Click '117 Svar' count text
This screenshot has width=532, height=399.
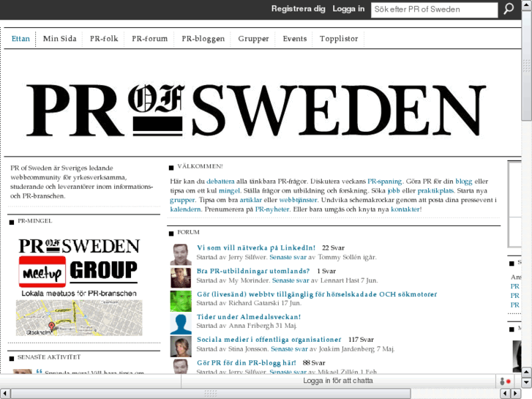click(361, 340)
